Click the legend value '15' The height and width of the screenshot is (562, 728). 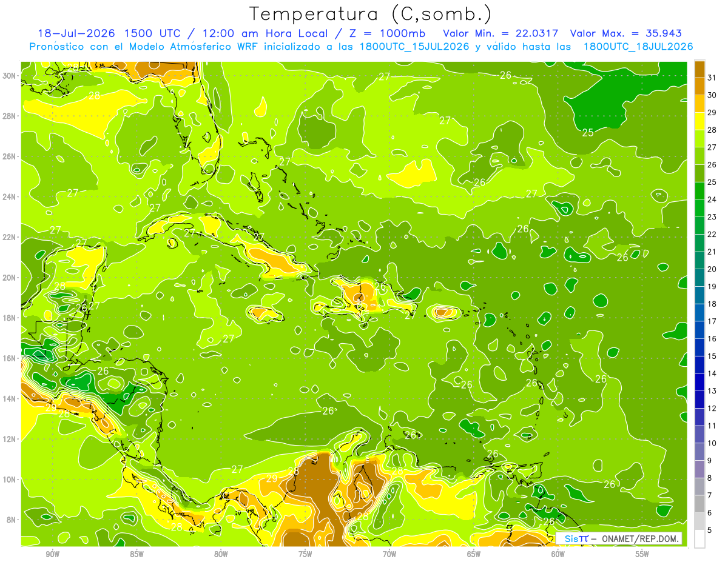pyautogui.click(x=712, y=356)
